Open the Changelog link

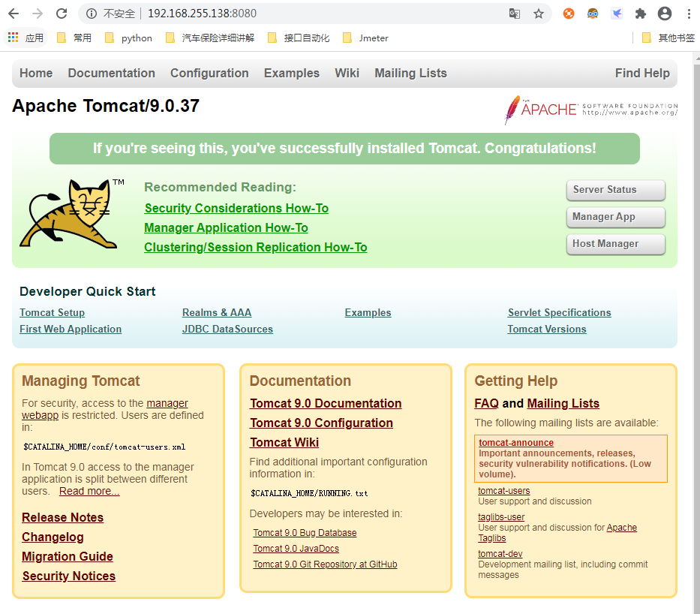pyautogui.click(x=53, y=537)
